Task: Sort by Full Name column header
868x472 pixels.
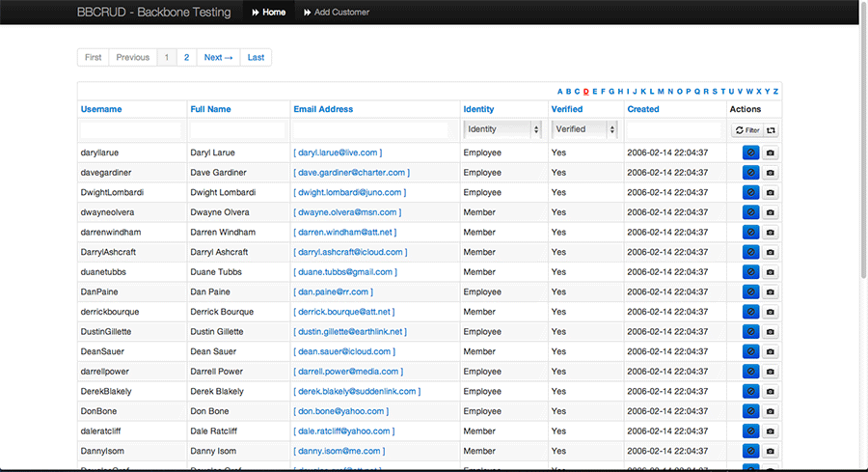Action: coord(210,109)
